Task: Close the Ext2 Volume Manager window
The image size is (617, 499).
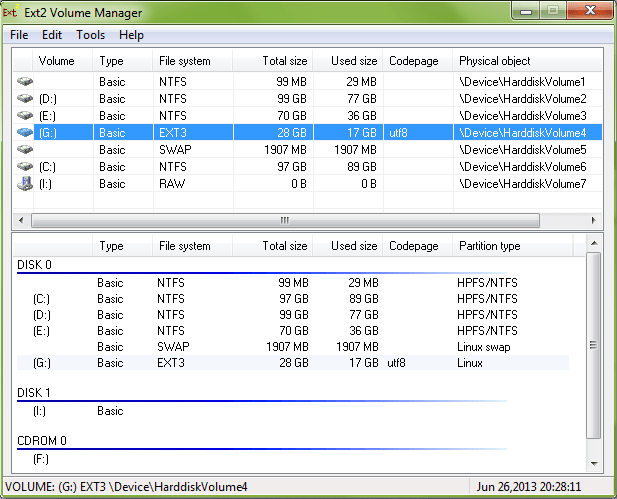Action: click(x=590, y=10)
